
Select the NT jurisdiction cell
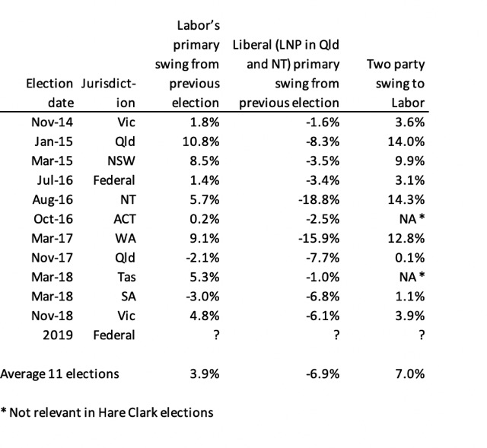pyautogui.click(x=126, y=199)
